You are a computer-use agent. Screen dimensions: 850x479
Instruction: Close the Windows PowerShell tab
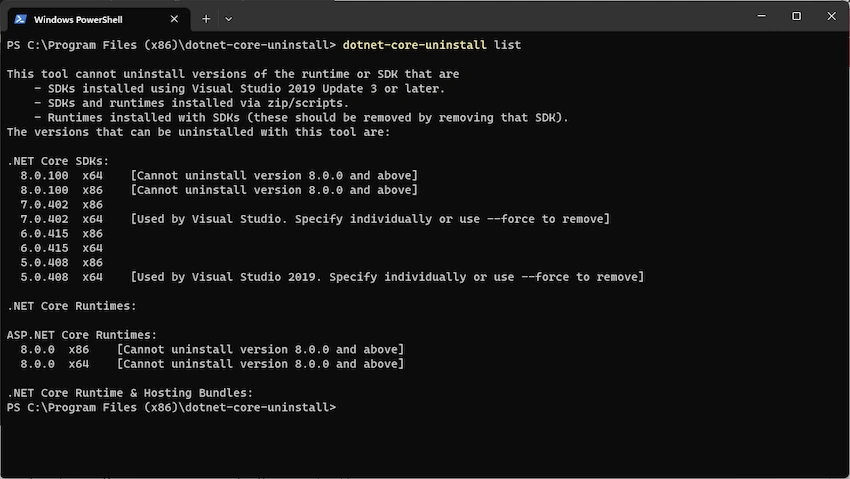point(174,19)
